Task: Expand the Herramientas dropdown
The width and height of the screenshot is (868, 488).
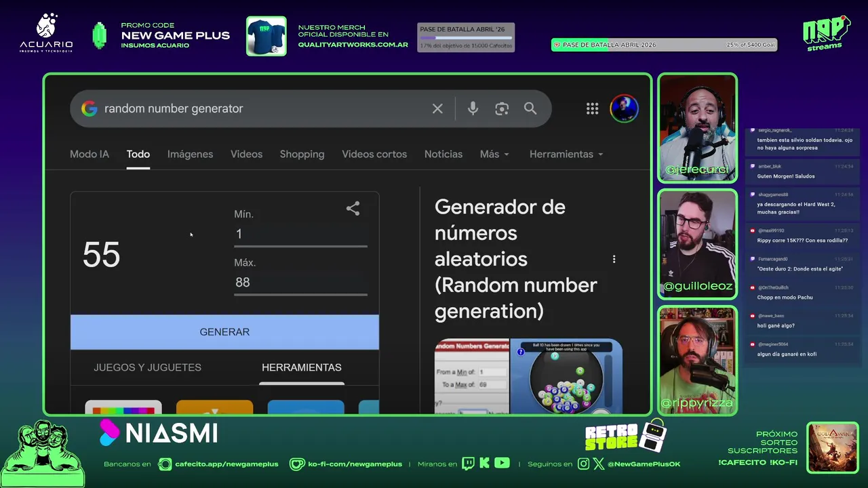Action: coord(566,154)
